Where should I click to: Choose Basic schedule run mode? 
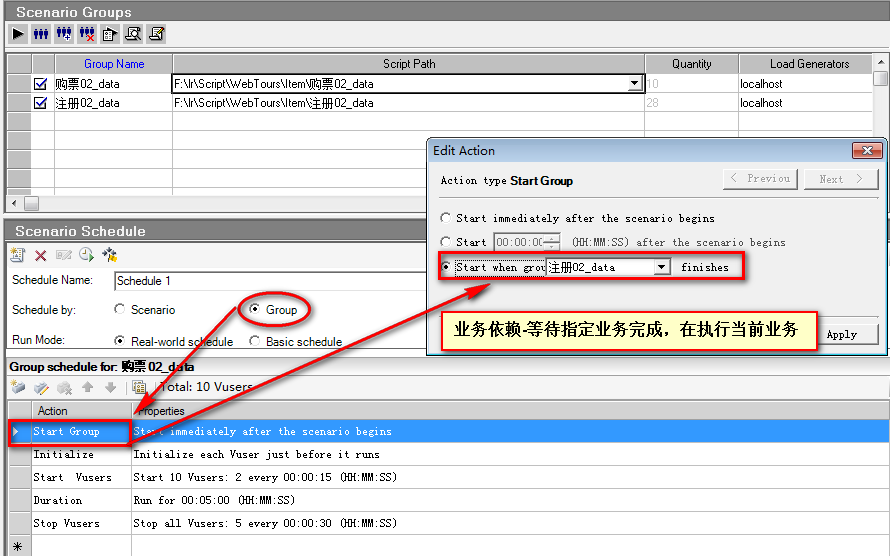(254, 341)
